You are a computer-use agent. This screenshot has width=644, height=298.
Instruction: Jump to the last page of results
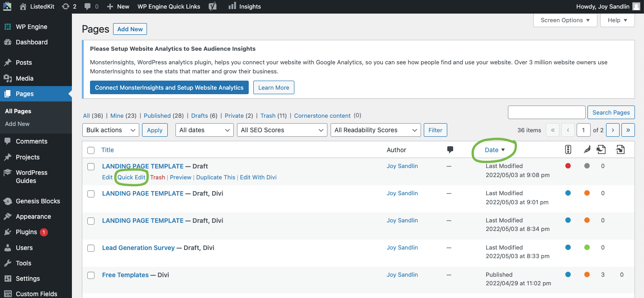[628, 130]
